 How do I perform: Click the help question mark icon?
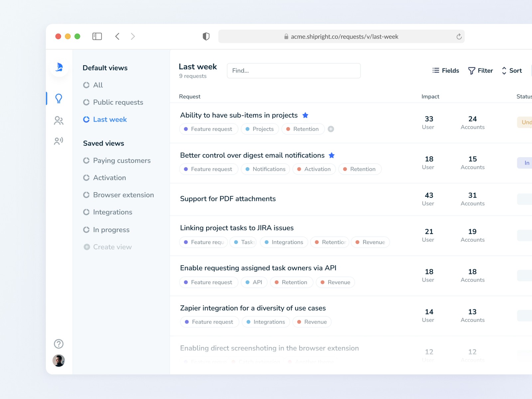click(x=59, y=344)
